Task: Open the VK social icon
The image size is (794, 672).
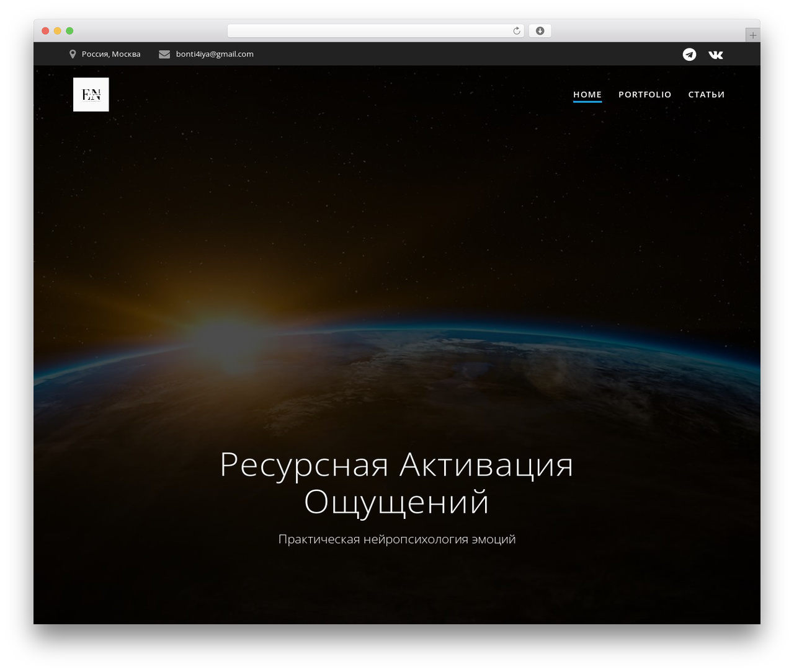Action: coord(716,55)
